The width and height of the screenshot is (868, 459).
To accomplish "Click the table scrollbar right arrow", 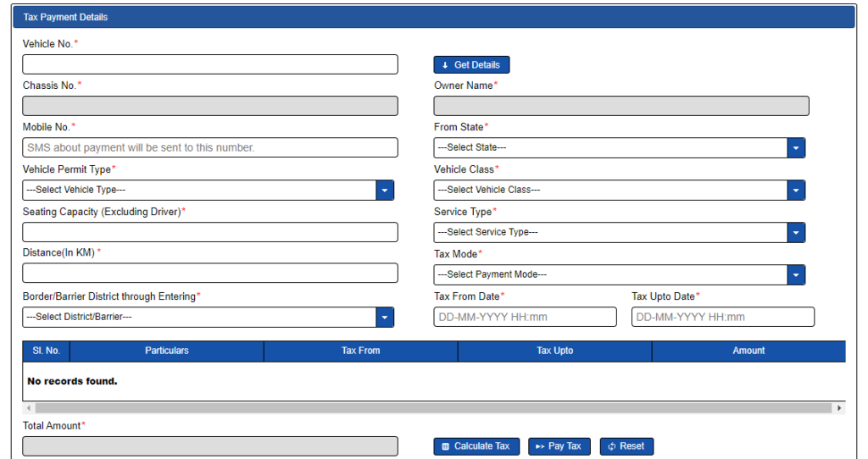I will pyautogui.click(x=839, y=408).
